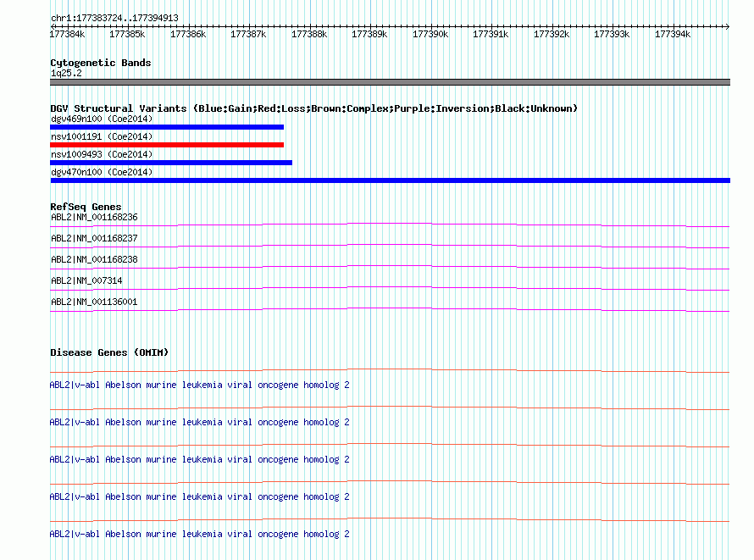The width and height of the screenshot is (754, 560).
Task: Click the blue gain bar for nsv1009493
Action: tap(171, 163)
